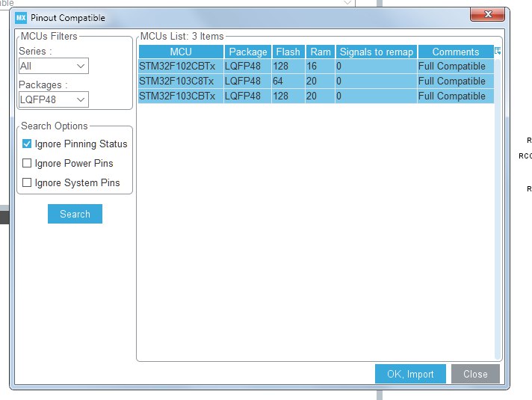The height and width of the screenshot is (400, 532).
Task: Click Full Compatible comment for STM32F103C8Tx
Action: [456, 81]
